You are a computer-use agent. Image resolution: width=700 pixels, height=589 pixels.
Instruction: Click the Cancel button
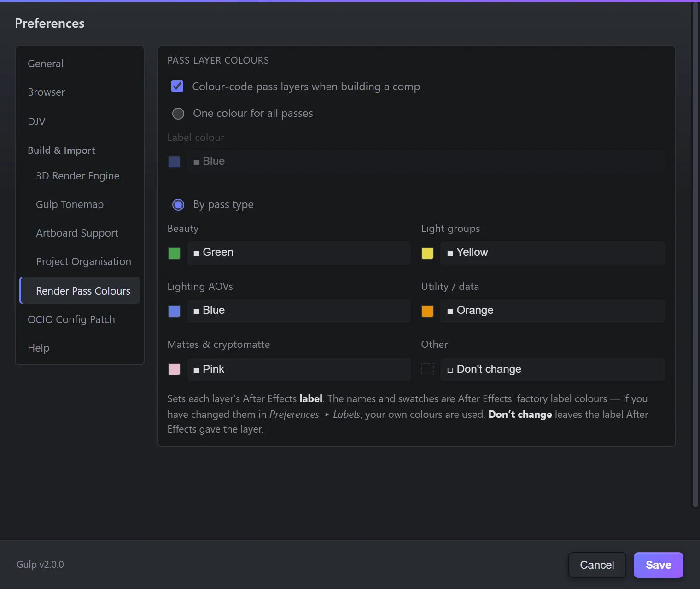point(597,565)
